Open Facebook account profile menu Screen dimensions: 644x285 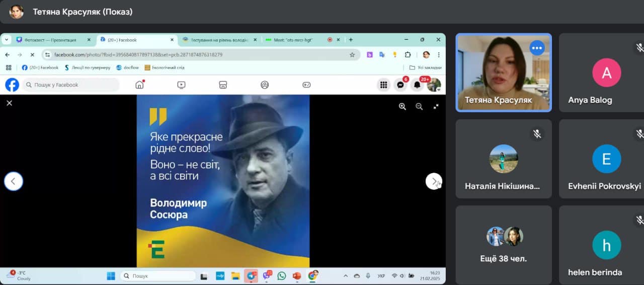pos(434,85)
